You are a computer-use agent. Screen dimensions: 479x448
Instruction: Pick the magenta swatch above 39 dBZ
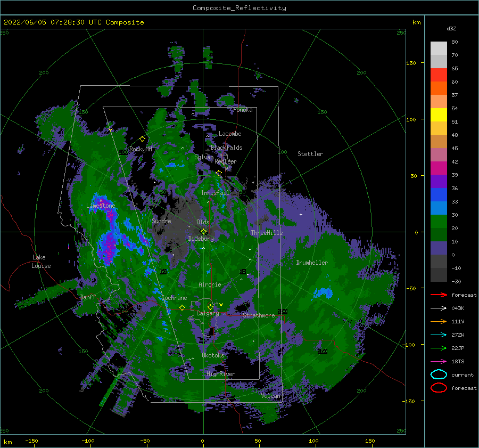439,168
